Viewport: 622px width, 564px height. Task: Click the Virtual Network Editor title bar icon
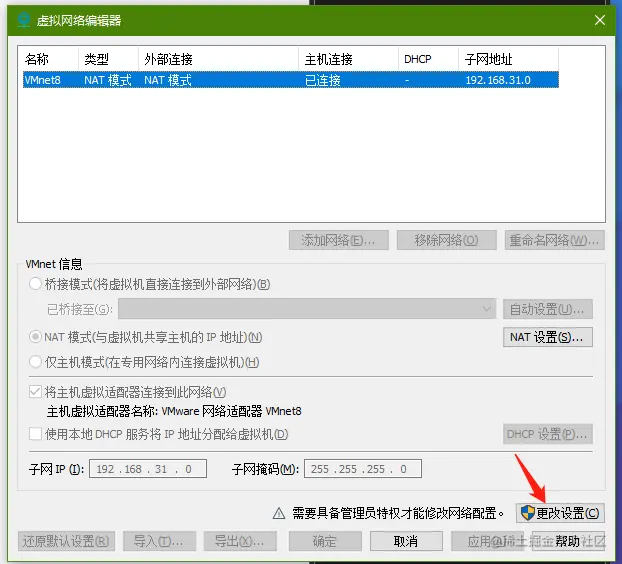click(x=24, y=20)
